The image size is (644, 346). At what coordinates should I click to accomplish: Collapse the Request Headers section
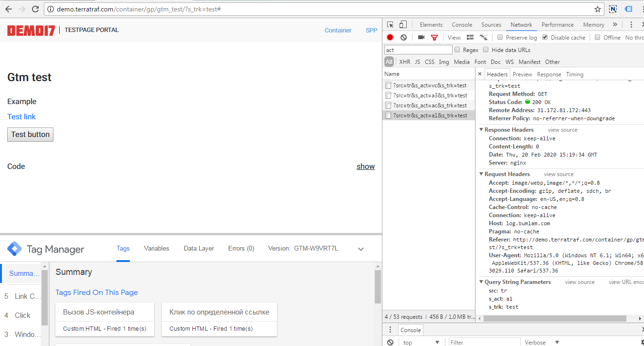481,174
